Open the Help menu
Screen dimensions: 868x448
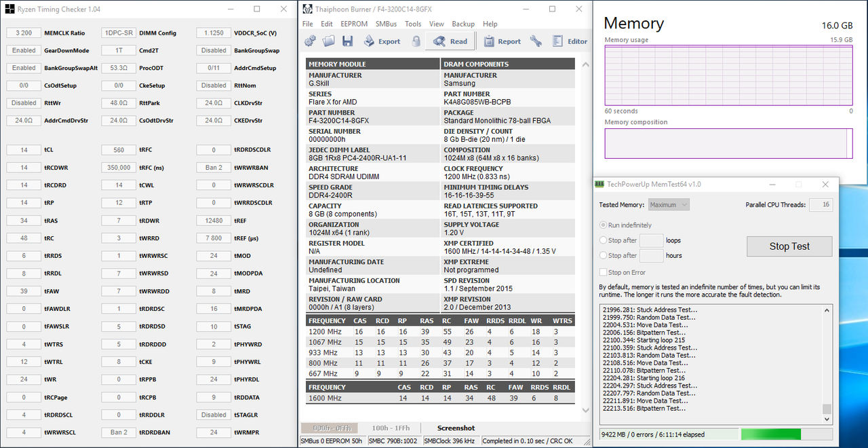coord(490,24)
